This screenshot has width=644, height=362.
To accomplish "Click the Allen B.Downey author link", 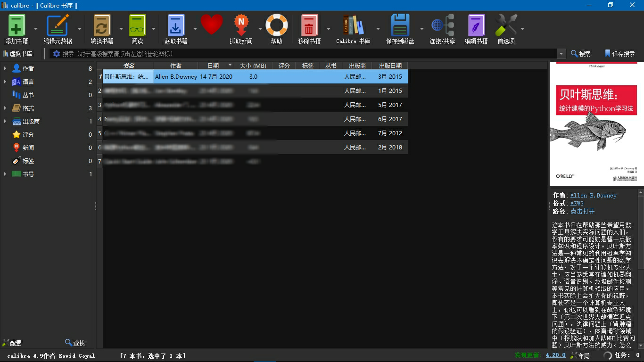I will [593, 196].
